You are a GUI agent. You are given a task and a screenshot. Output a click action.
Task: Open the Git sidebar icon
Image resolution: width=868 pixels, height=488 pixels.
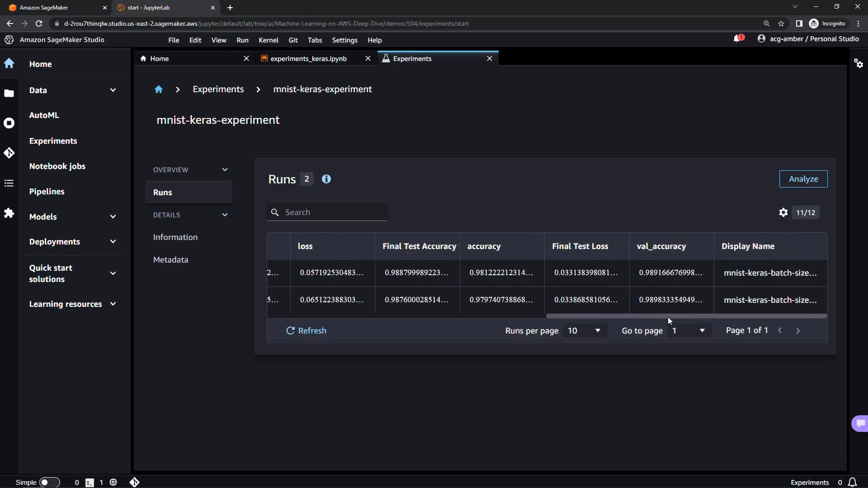9,153
